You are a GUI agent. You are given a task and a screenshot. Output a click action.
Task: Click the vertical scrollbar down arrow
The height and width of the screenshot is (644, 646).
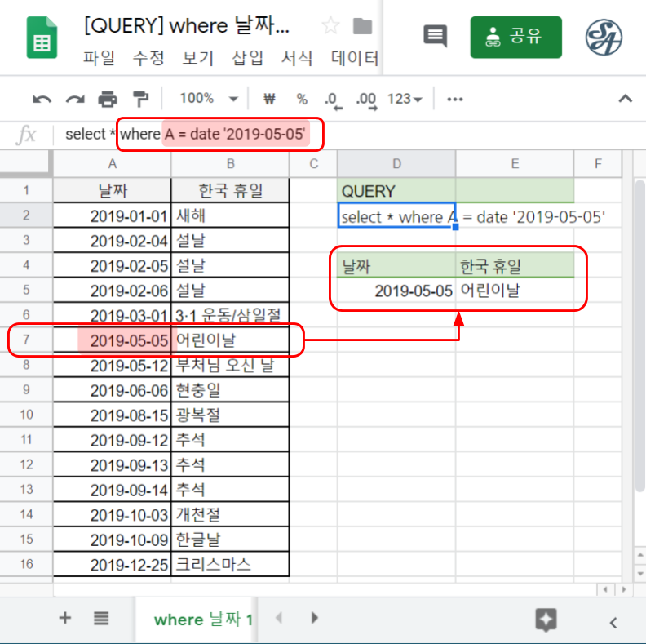point(639,573)
